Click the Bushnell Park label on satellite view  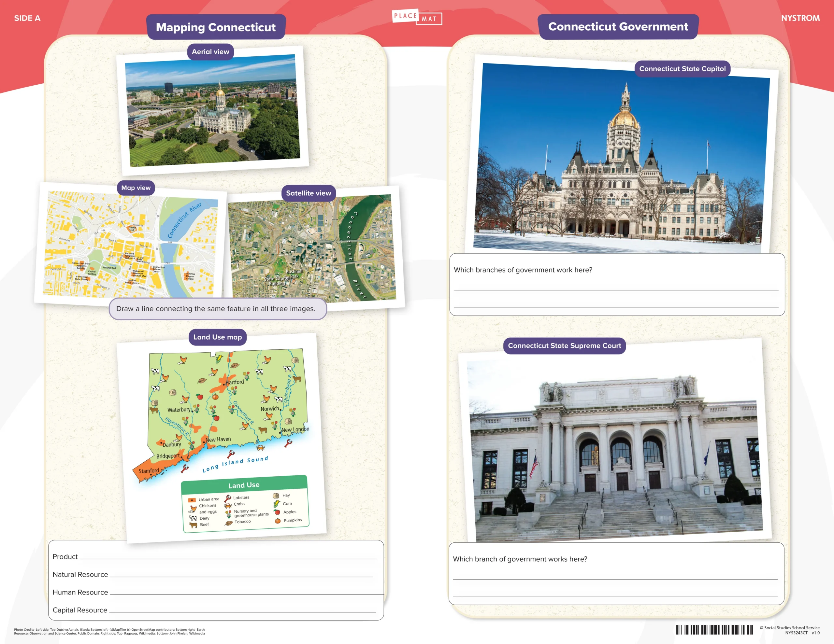(x=294, y=274)
